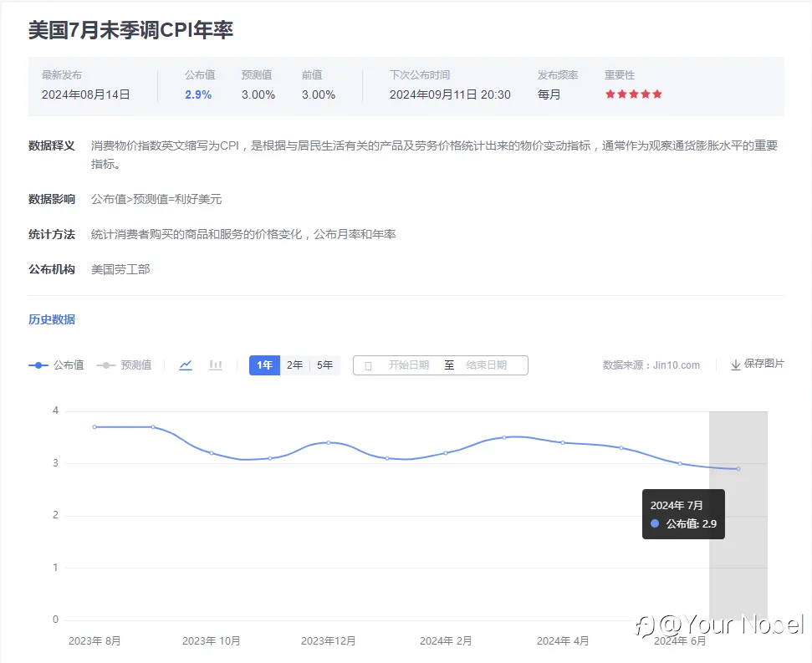
Task: Click the last star of 重要性 rating
Action: [657, 94]
